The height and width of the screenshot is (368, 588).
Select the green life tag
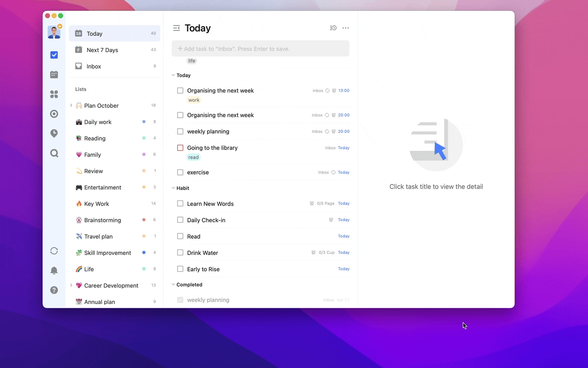tap(191, 60)
